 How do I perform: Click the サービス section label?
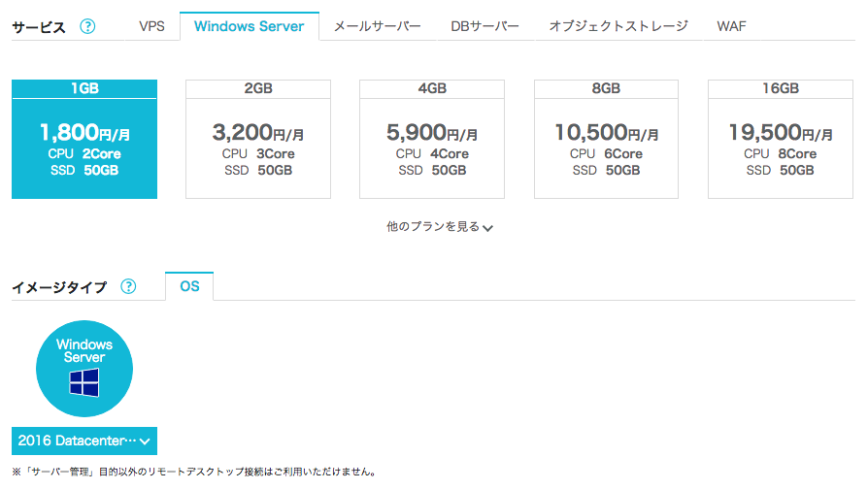point(39,27)
